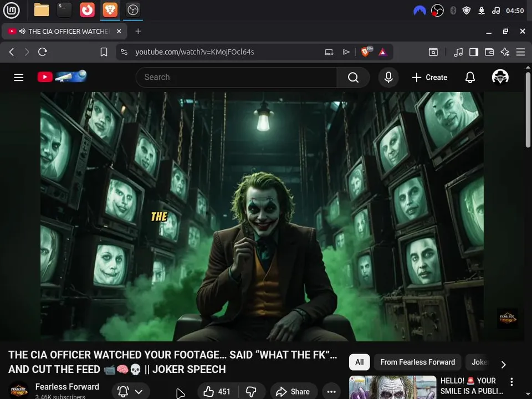Toggle the browser sidebar panel
Image resolution: width=532 pixels, height=399 pixels.
[x=474, y=52]
